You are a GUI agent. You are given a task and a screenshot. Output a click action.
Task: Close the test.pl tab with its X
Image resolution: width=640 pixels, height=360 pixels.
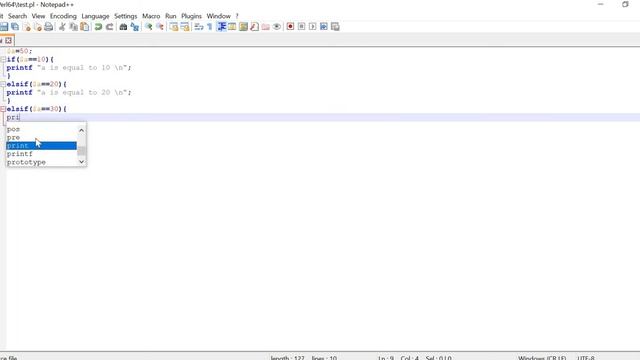(x=8, y=40)
